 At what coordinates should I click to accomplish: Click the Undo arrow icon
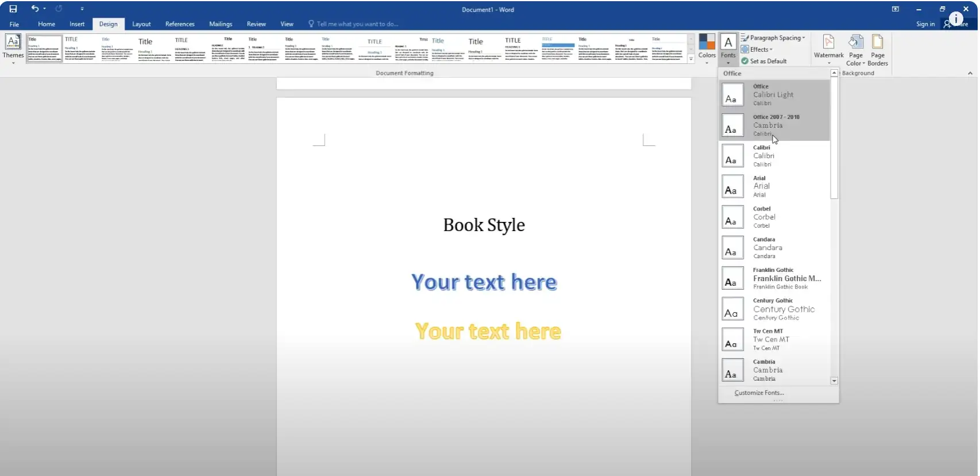point(34,9)
